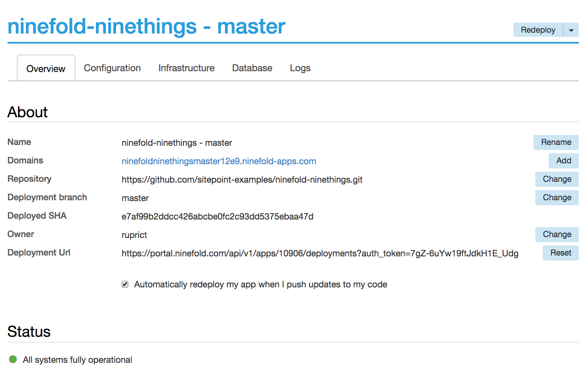Viewport: 588px width, 372px height.
Task: Switch to the Configuration tab
Action: point(112,67)
